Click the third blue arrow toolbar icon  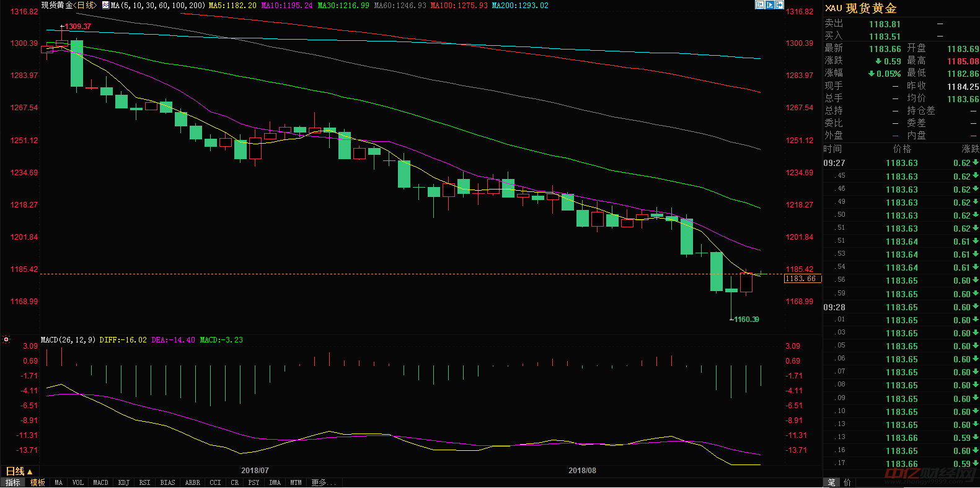point(779,5)
